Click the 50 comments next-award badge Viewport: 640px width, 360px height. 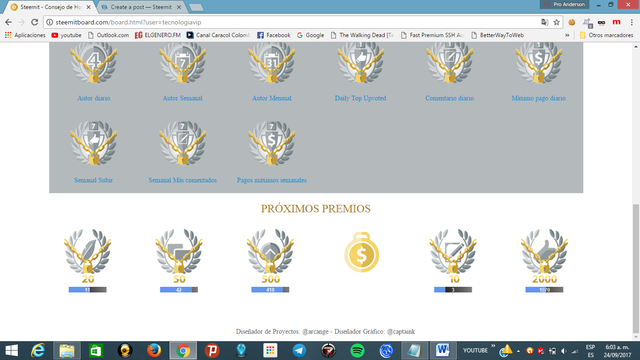click(179, 251)
